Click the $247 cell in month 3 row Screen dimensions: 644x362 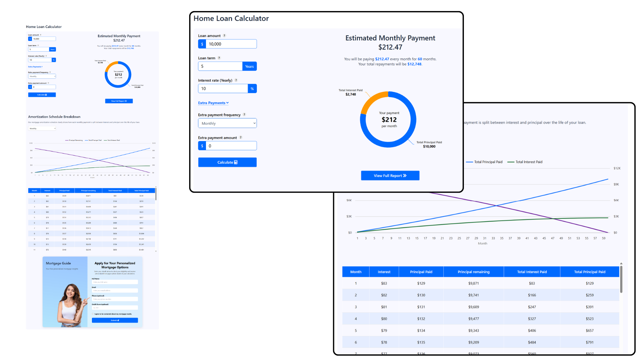coord(532,307)
